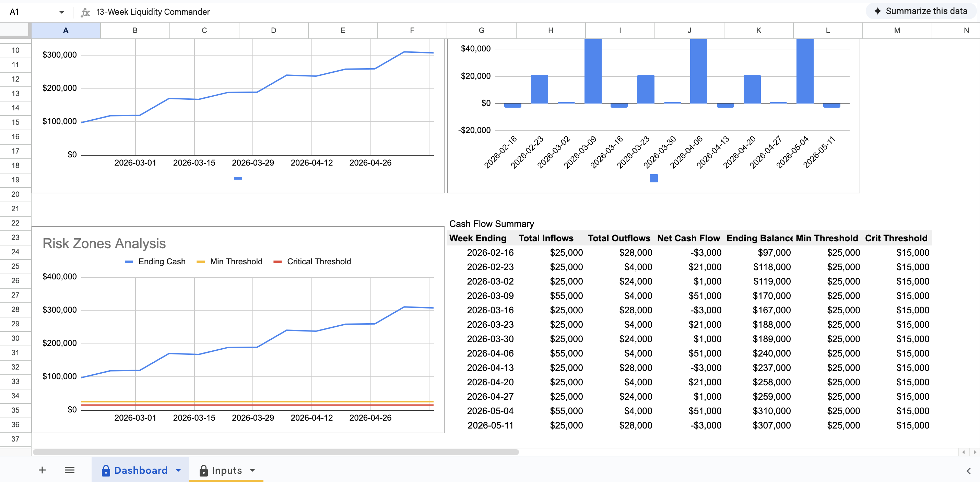Click the sparkle icon beside Summarize
This screenshot has width=980, height=482.
[x=878, y=11]
